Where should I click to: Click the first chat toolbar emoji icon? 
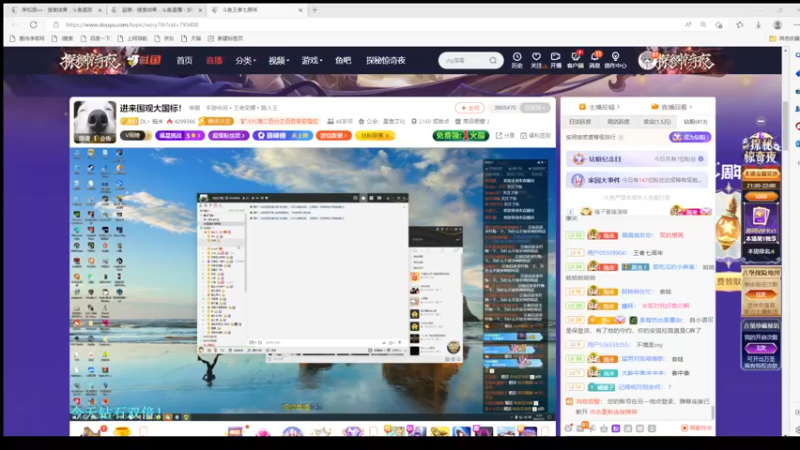568,429
